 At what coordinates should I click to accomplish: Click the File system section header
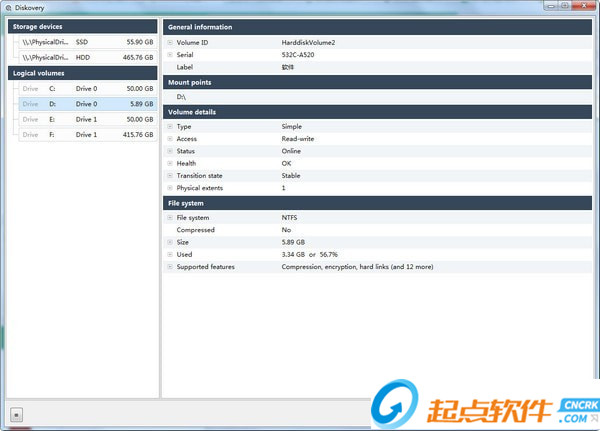tap(378, 203)
